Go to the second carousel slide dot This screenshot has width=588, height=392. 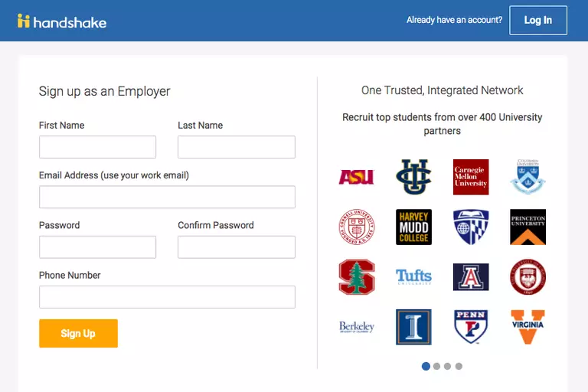tap(437, 367)
